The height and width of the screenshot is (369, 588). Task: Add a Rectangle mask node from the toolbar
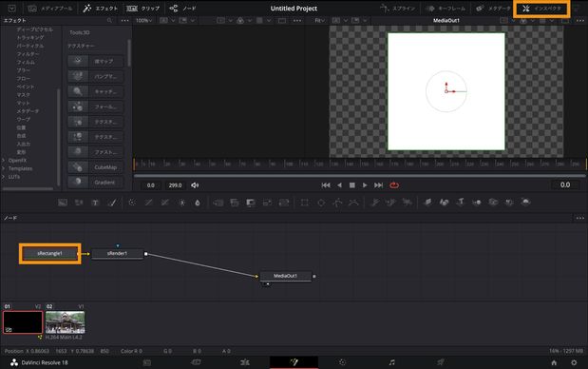point(305,203)
